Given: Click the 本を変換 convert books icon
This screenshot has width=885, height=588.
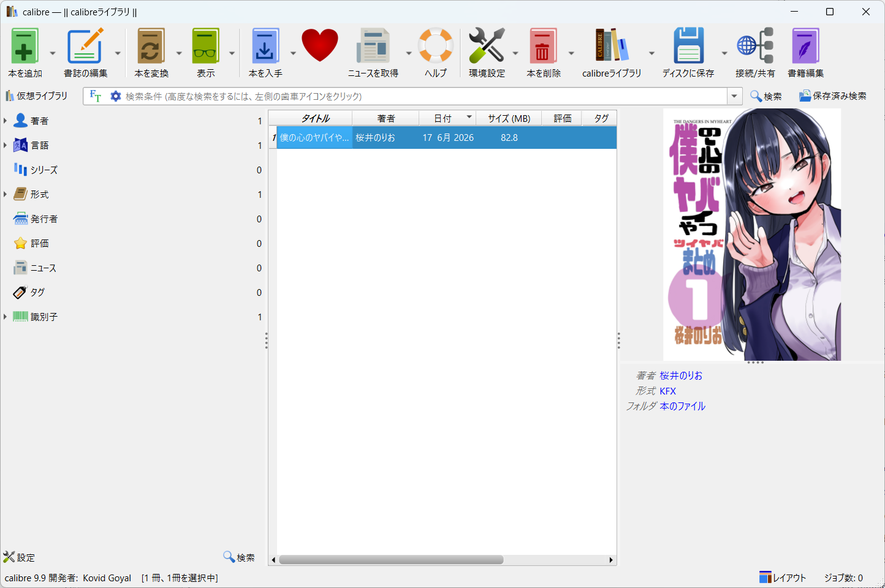Looking at the screenshot, I should coord(151,47).
